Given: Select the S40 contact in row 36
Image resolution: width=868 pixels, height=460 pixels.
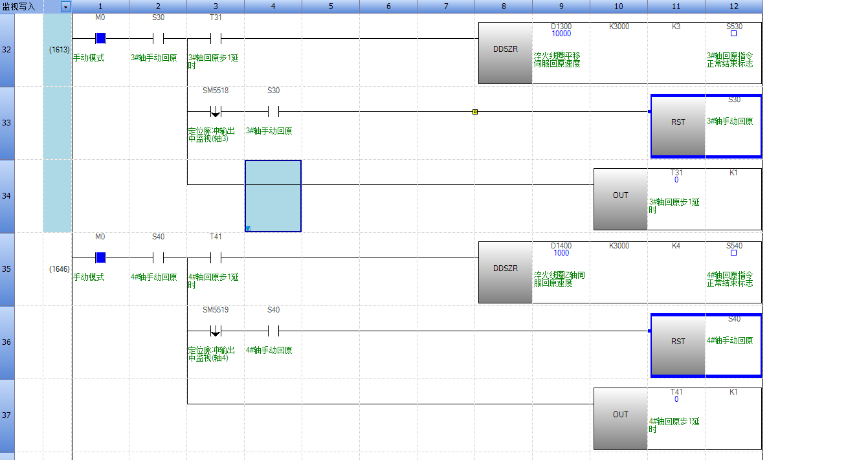Looking at the screenshot, I should click(x=273, y=331).
